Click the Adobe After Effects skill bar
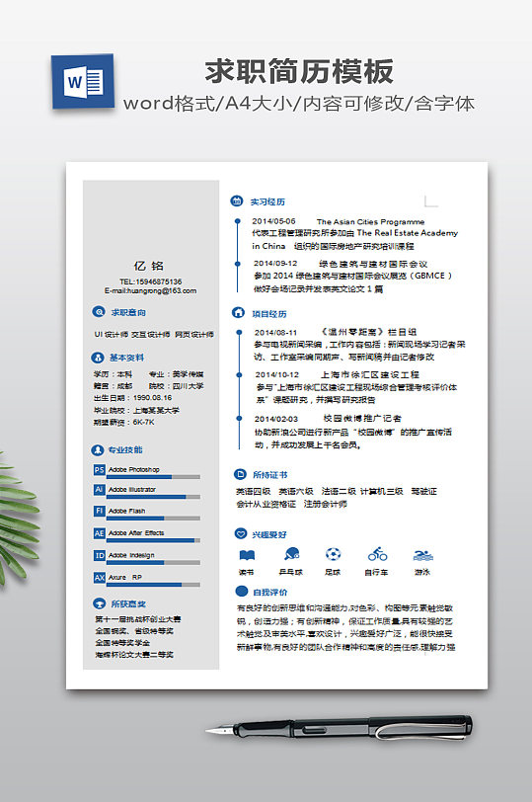This screenshot has height=802, width=532. (x=153, y=540)
